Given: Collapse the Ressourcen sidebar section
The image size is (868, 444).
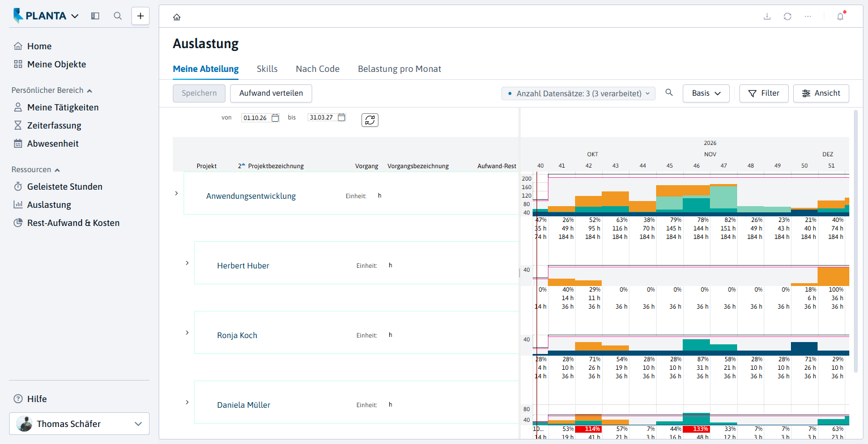Looking at the screenshot, I should coord(57,170).
